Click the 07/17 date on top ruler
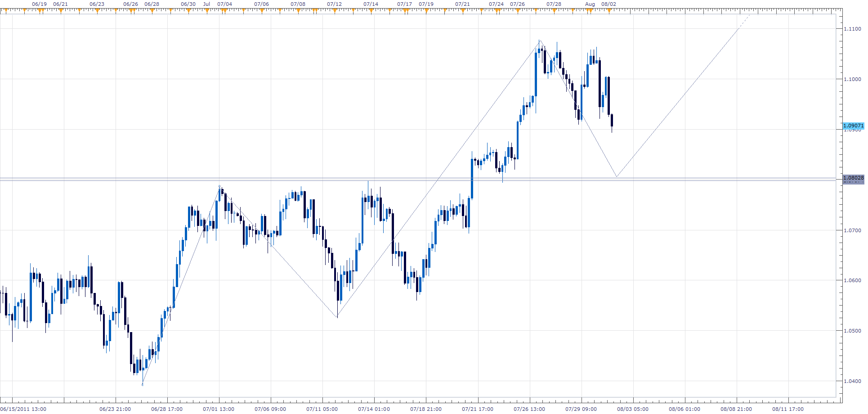 [x=404, y=4]
